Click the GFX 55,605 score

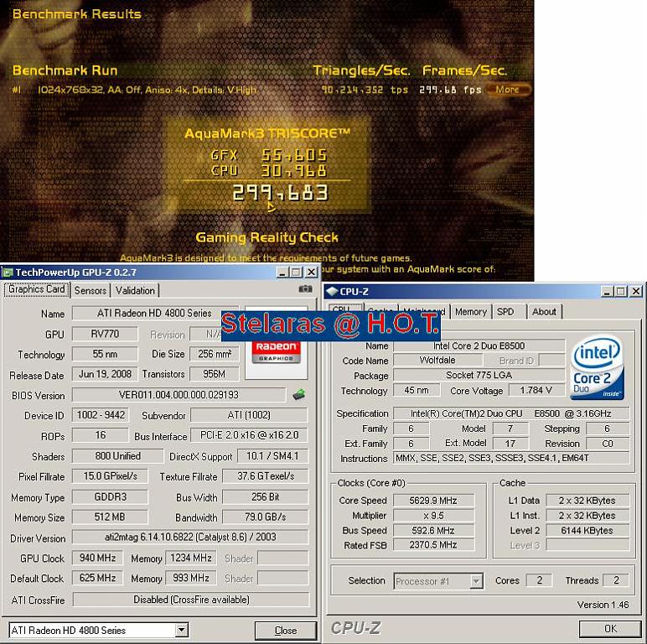[x=269, y=155]
